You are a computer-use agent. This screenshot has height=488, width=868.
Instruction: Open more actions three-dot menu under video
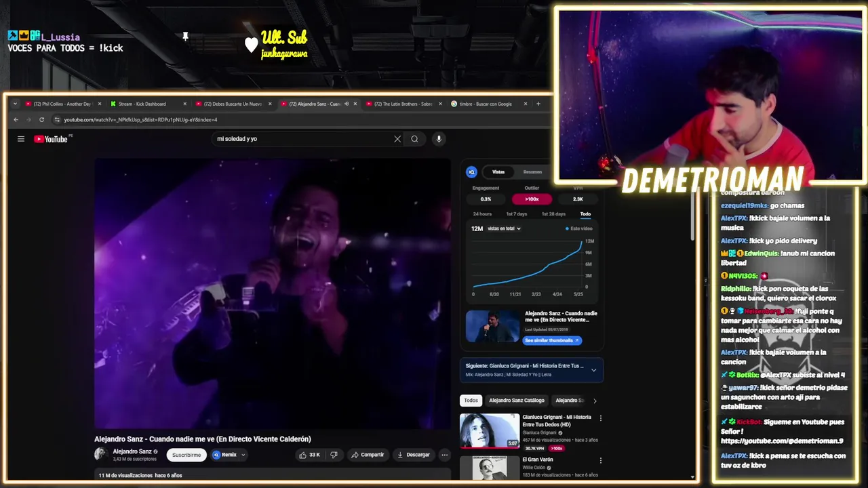(x=444, y=455)
